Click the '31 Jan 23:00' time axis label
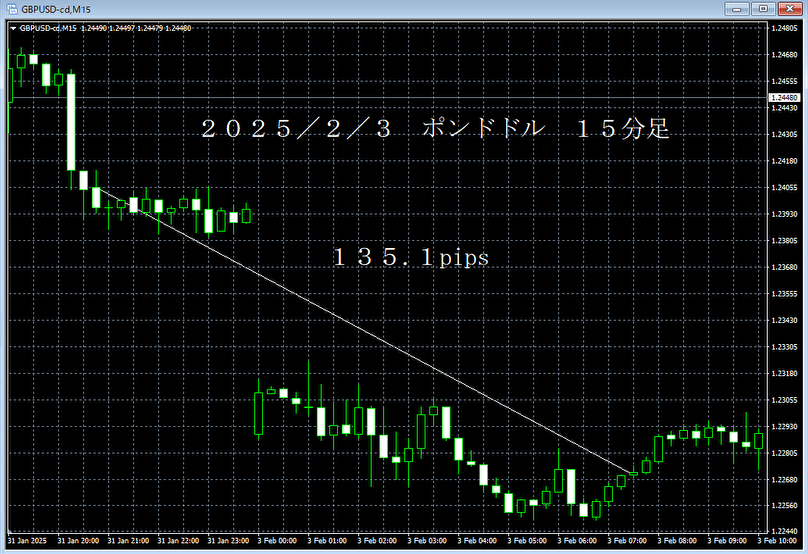This screenshot has height=554, width=808. pos(228,541)
